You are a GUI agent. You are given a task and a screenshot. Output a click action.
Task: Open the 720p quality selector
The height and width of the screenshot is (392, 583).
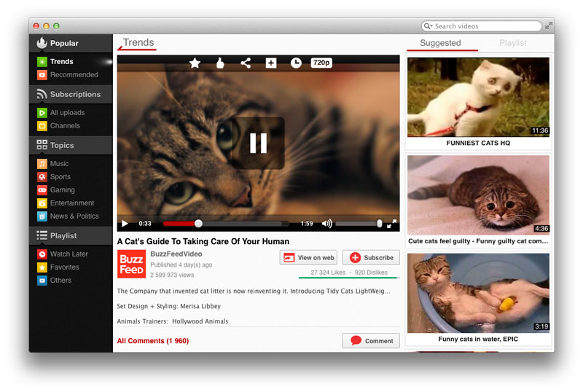(x=321, y=63)
